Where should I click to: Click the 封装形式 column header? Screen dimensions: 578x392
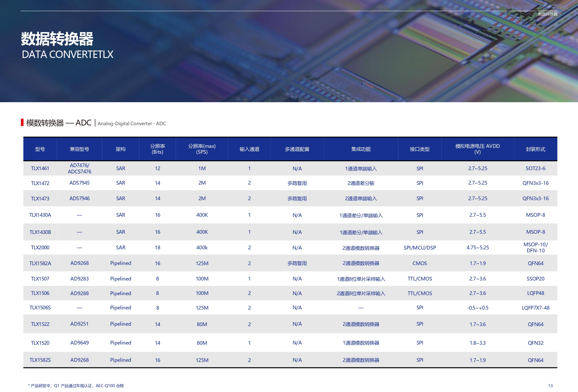pyautogui.click(x=535, y=149)
